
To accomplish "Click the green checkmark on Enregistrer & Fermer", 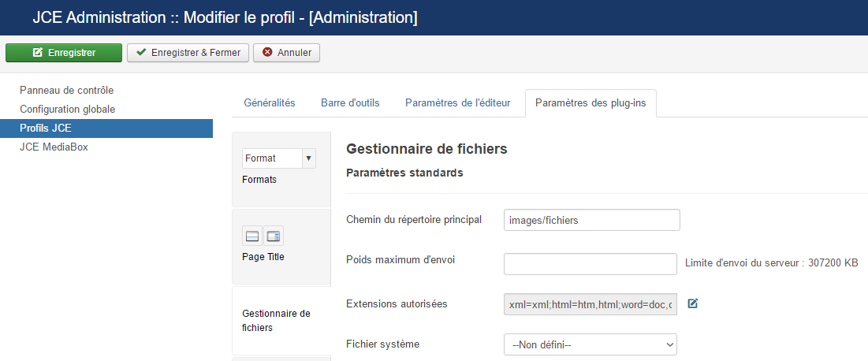I will [141, 53].
